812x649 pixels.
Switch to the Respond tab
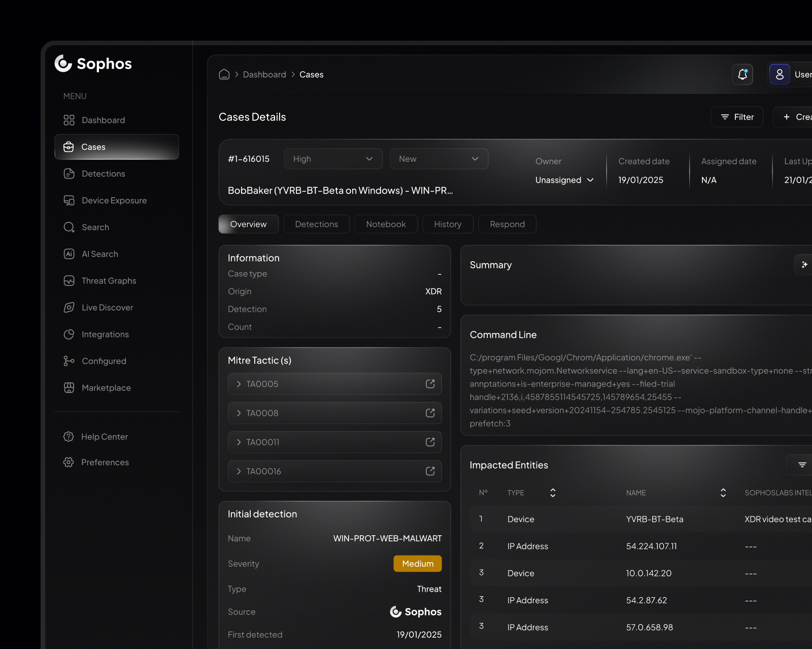(x=507, y=224)
